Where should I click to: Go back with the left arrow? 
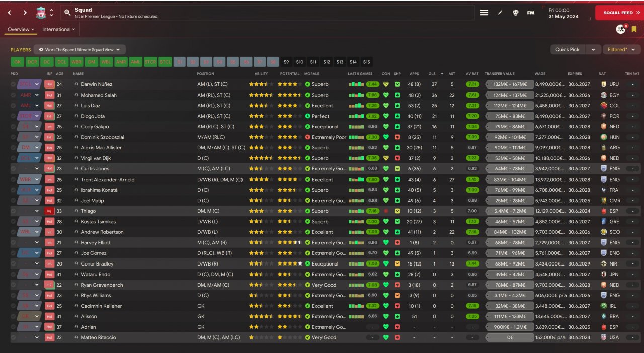coord(9,13)
